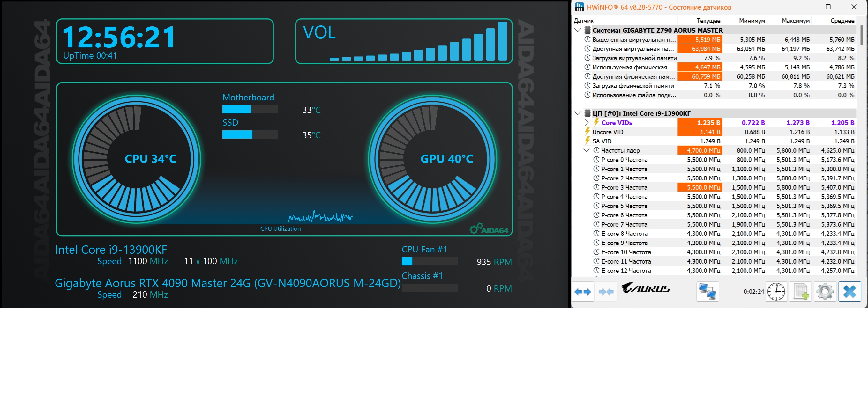Open the remote network monitoring icon
The image size is (868, 413).
[707, 292]
